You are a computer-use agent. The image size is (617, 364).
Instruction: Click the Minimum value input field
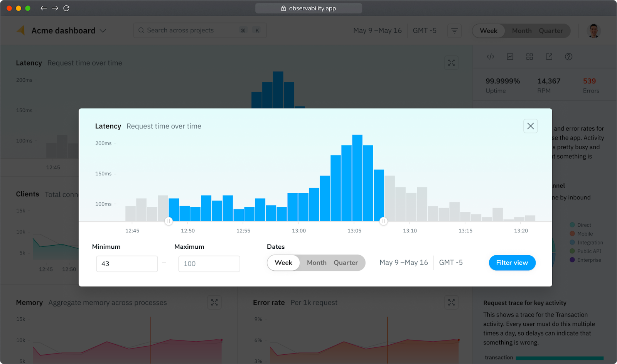(127, 264)
